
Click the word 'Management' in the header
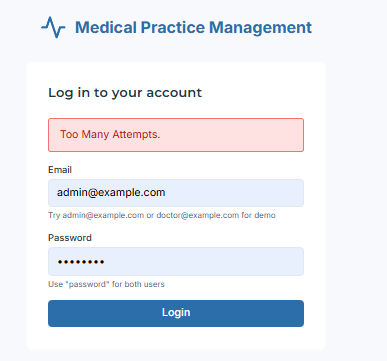coord(260,28)
